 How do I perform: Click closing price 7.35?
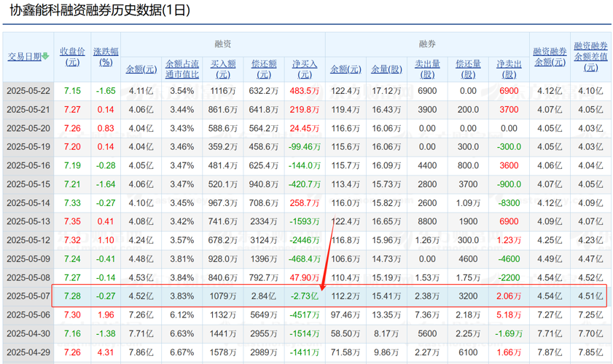point(72,221)
